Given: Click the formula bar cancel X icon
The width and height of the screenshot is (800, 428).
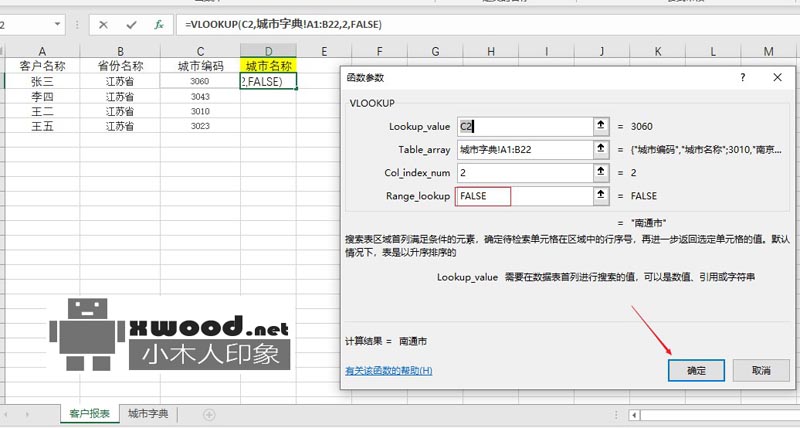Looking at the screenshot, I should pyautogui.click(x=104, y=23).
